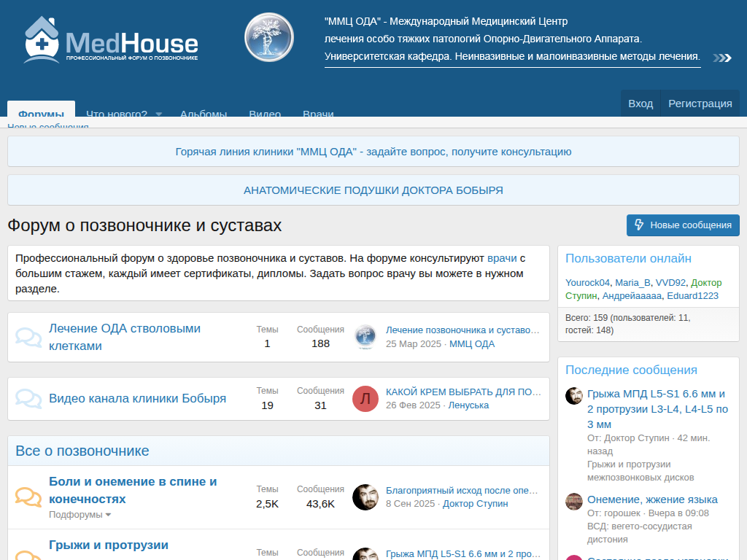
Task: Click ММЦ ОДА avatar in first forum row
Action: 365,338
